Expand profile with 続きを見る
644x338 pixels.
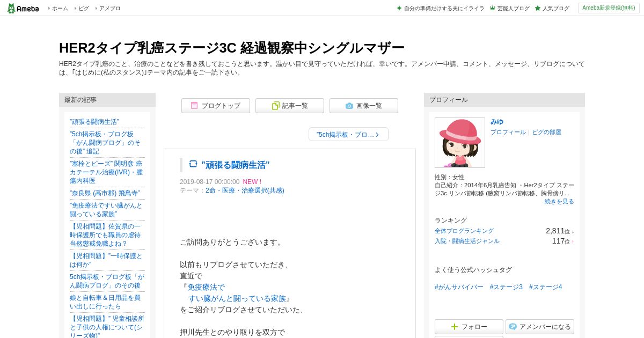point(559,201)
